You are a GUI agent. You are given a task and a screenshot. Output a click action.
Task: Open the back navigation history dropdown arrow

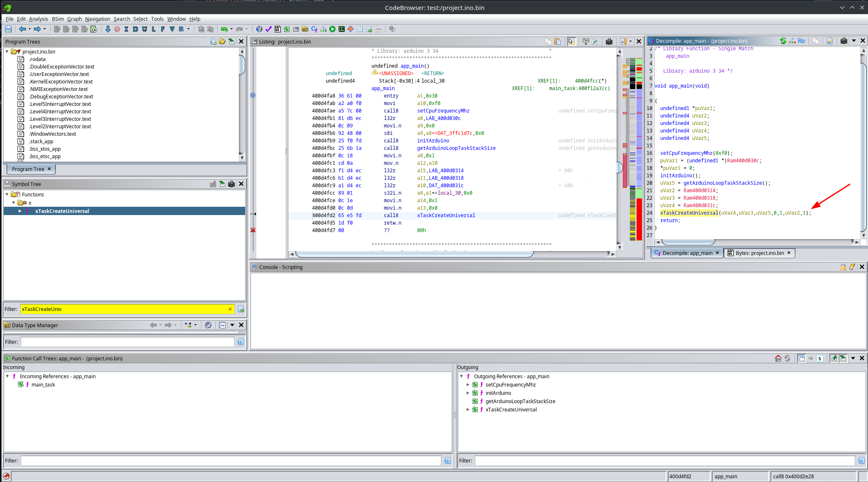(30, 29)
